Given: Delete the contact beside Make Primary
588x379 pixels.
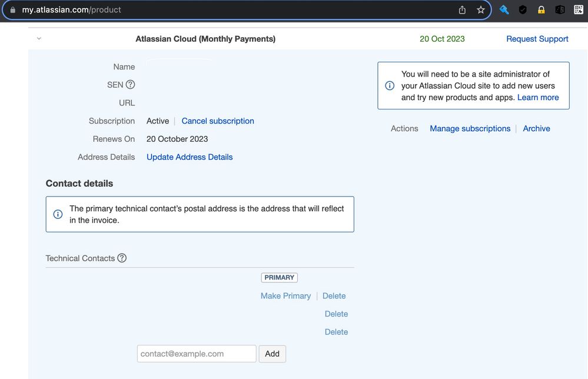Looking at the screenshot, I should 334,296.
